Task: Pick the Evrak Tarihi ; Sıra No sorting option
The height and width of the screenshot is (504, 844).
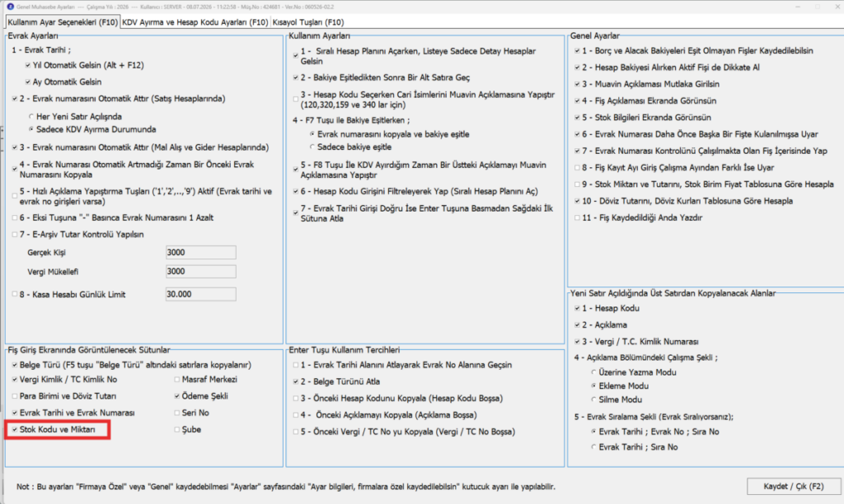Action: [x=593, y=447]
